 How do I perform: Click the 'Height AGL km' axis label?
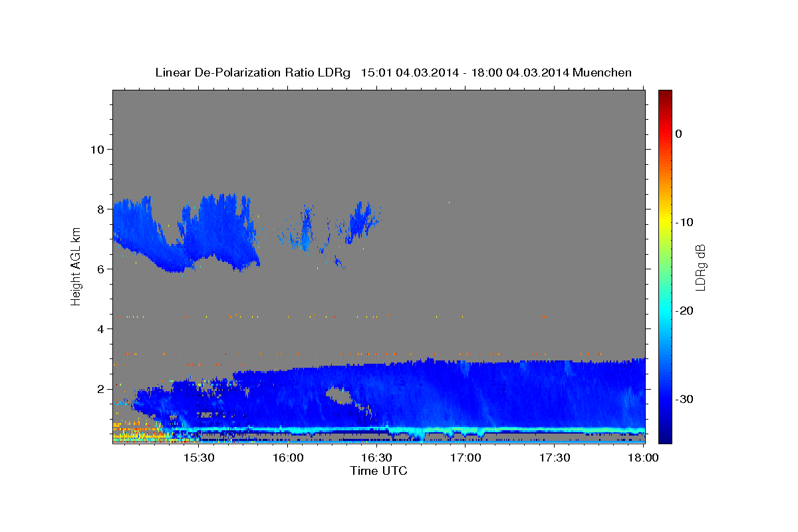(76, 265)
